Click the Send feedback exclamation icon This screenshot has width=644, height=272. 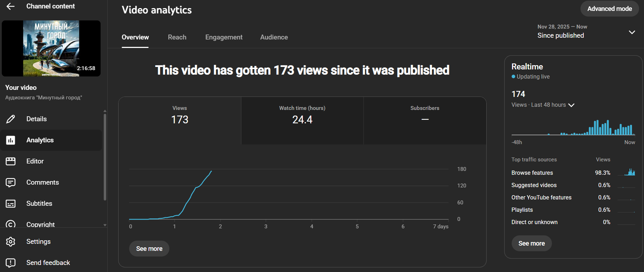pos(11,263)
